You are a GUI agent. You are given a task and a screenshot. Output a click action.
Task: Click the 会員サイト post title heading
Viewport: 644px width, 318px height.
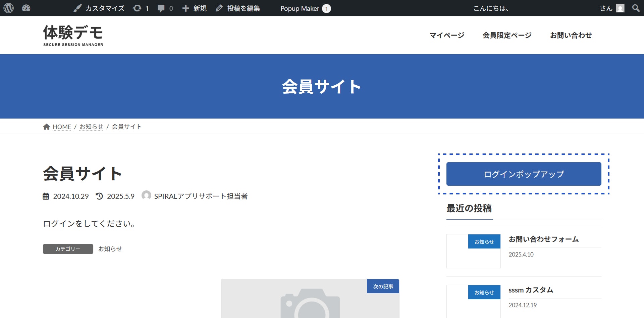click(82, 174)
